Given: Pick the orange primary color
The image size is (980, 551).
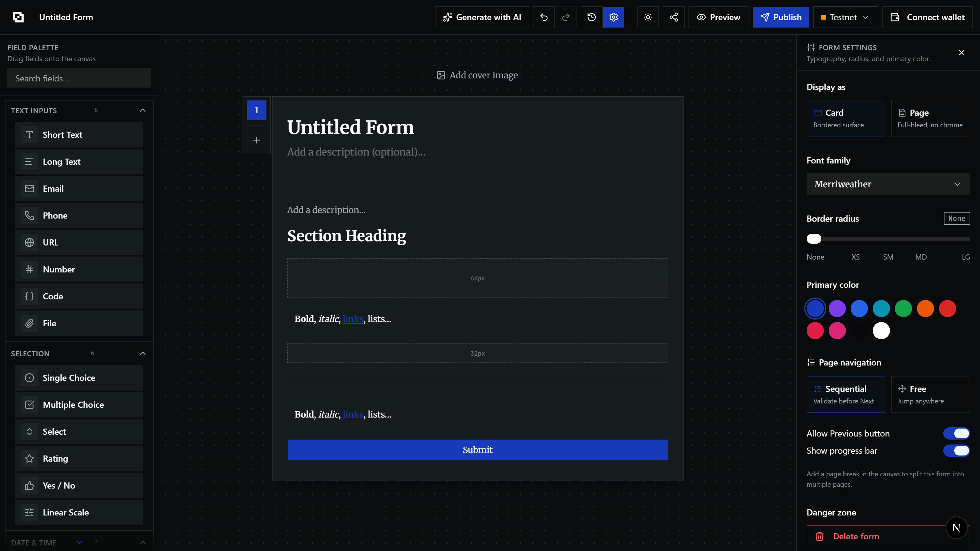Looking at the screenshot, I should pyautogui.click(x=925, y=308).
